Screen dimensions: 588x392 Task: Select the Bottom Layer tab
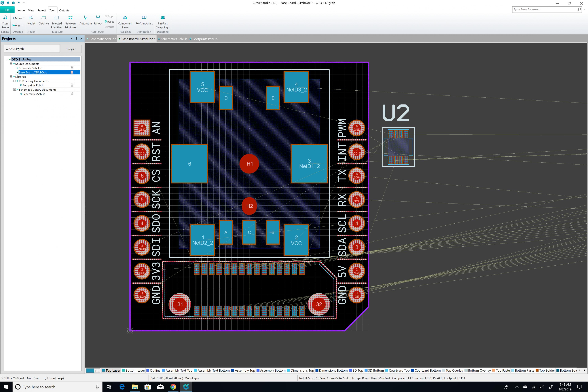point(133,371)
